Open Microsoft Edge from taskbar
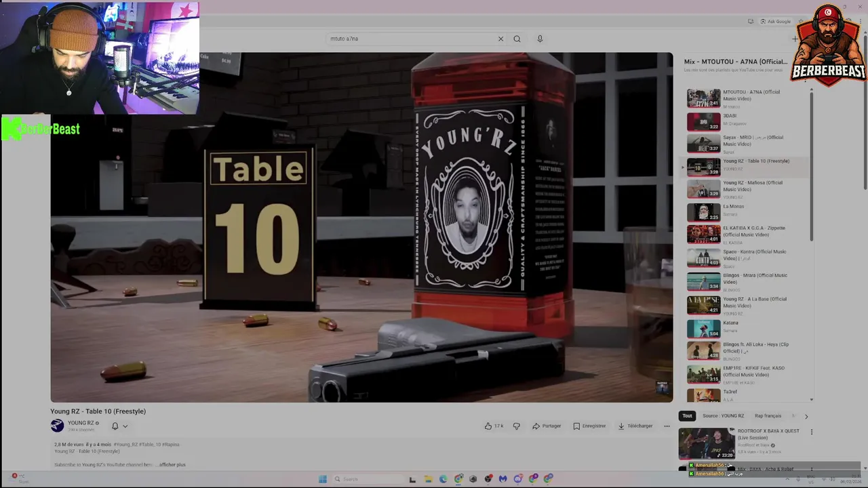The image size is (868, 488). [443, 479]
